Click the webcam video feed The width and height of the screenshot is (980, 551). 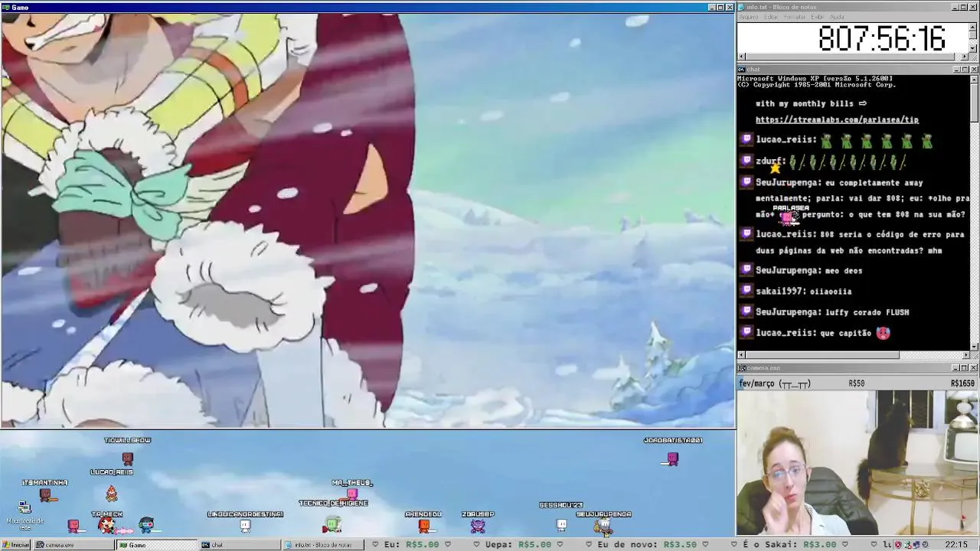[857, 463]
